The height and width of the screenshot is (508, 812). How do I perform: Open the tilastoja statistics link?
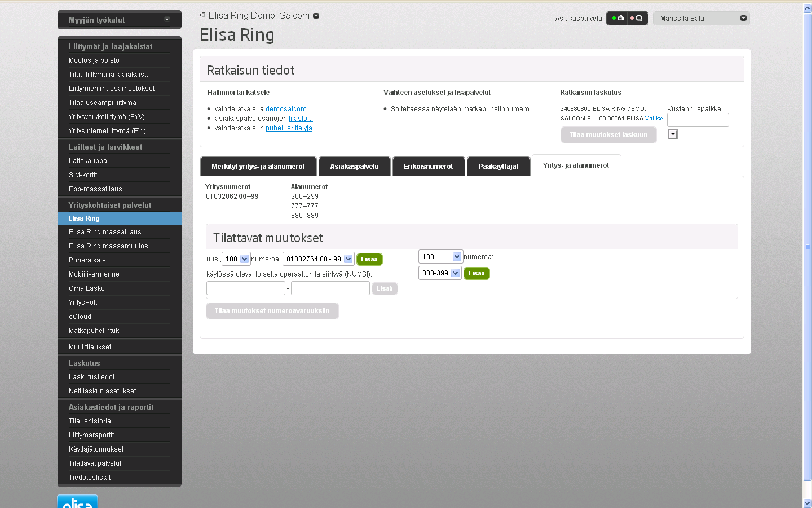(301, 119)
